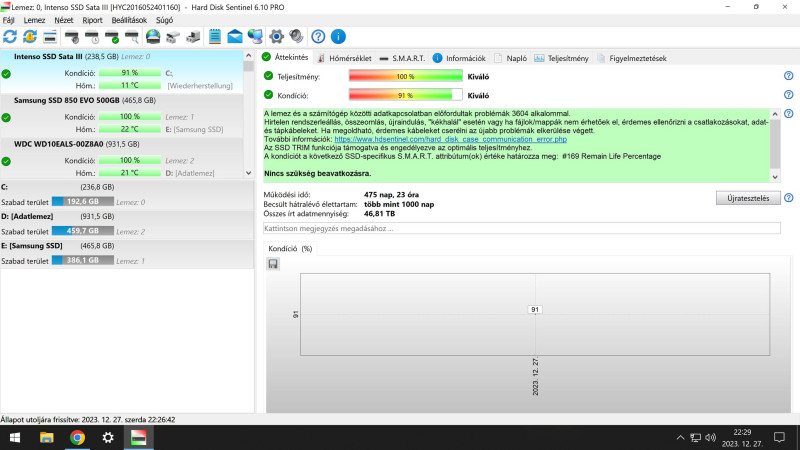Click the Újratesztelés button
800x450 pixels.
[748, 198]
